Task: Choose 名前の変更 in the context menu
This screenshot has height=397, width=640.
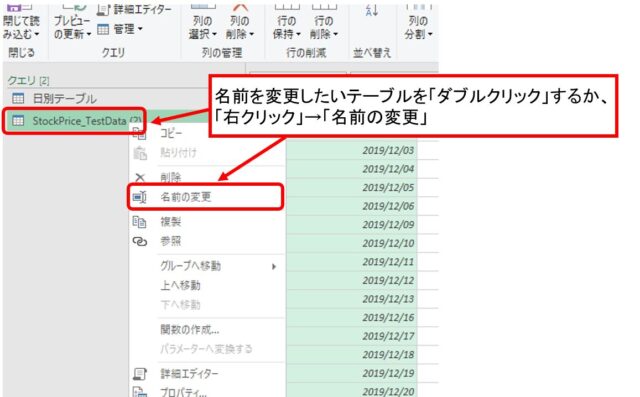Action: [x=207, y=197]
